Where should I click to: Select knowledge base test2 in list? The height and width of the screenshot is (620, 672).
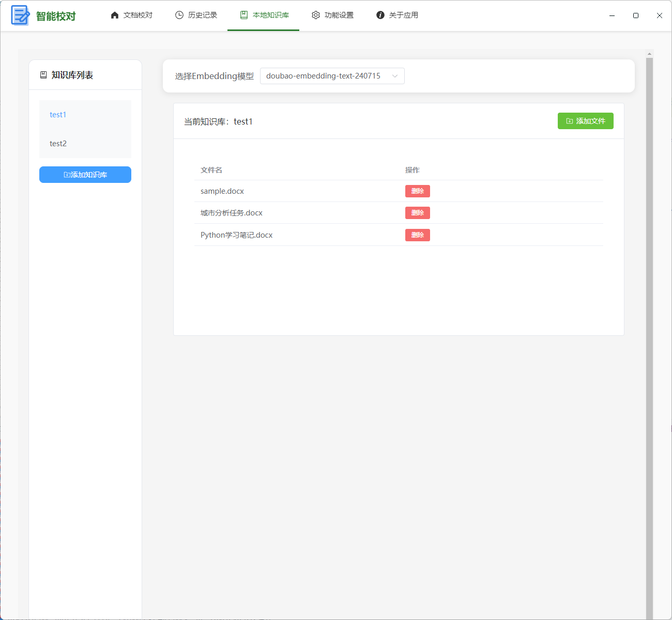pyautogui.click(x=85, y=144)
